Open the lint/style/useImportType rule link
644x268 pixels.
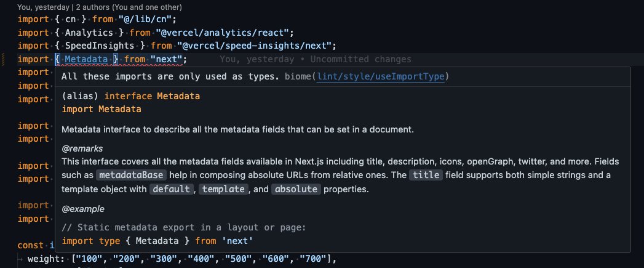click(x=380, y=76)
